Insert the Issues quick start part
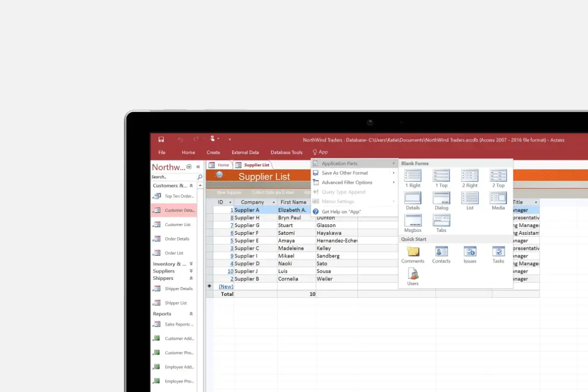The width and height of the screenshot is (588, 392). pyautogui.click(x=469, y=255)
